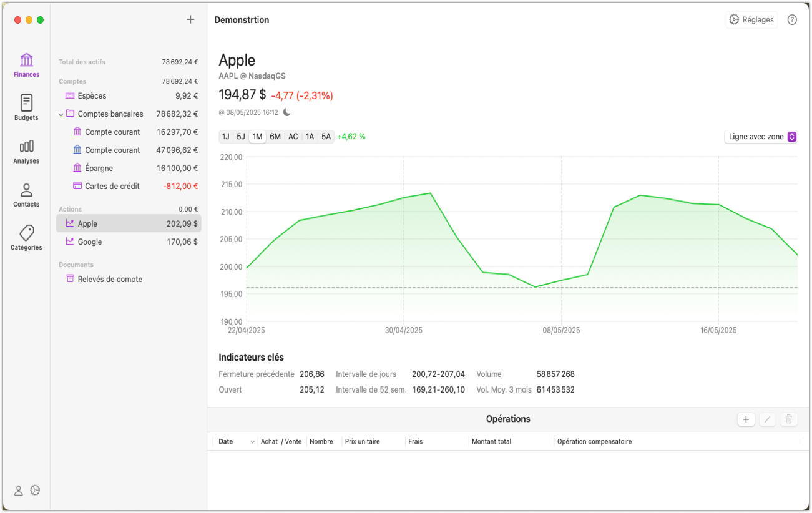This screenshot has height=513, width=812.
Task: Open the Budgets section icon
Action: pyautogui.click(x=26, y=102)
